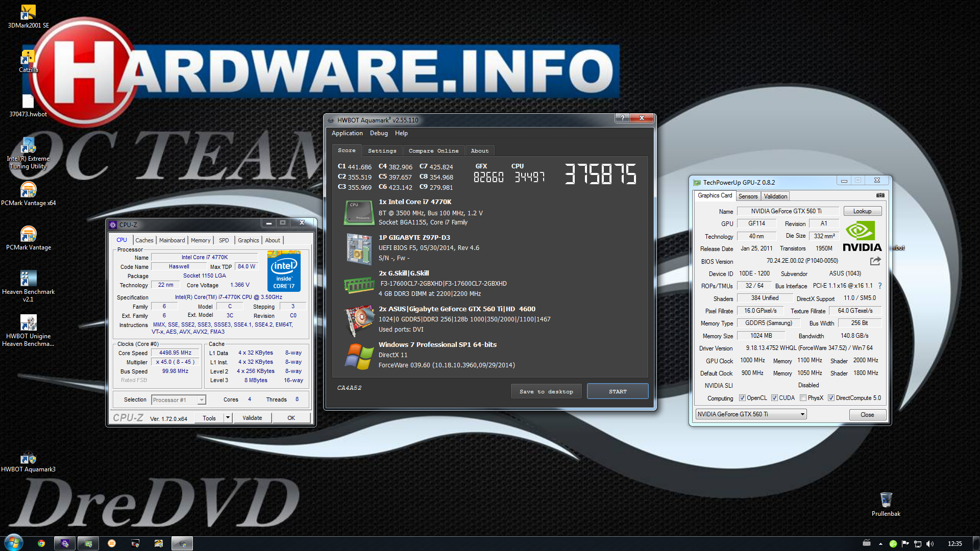Open the GPU selection dropdown in GPU-Z
The image size is (980, 551).
[751, 414]
